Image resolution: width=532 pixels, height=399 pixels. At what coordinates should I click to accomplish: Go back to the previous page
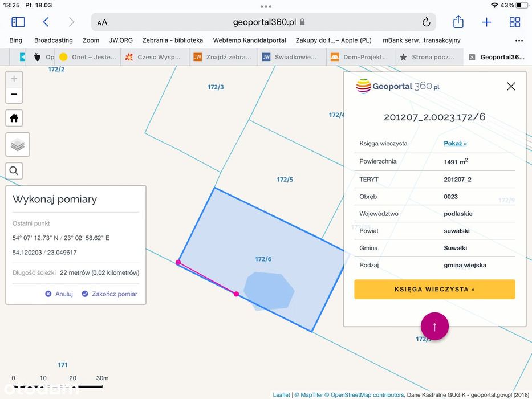tap(46, 22)
